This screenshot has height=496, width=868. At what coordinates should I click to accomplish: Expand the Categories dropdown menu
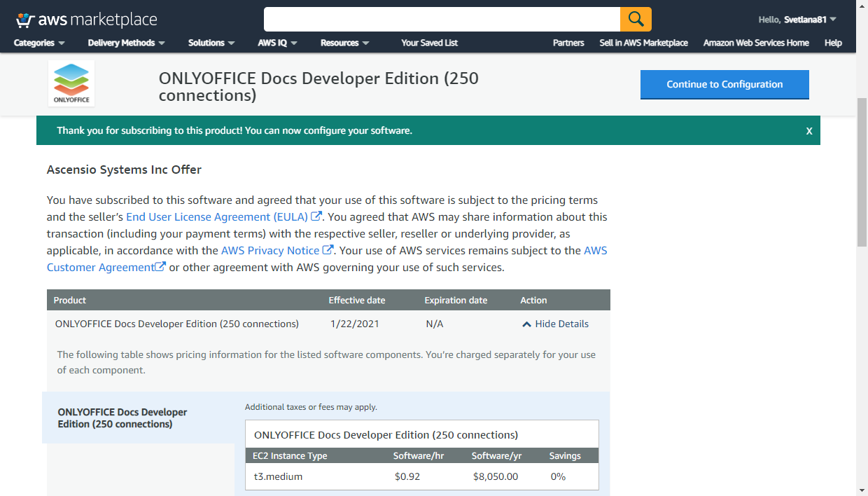pyautogui.click(x=39, y=43)
